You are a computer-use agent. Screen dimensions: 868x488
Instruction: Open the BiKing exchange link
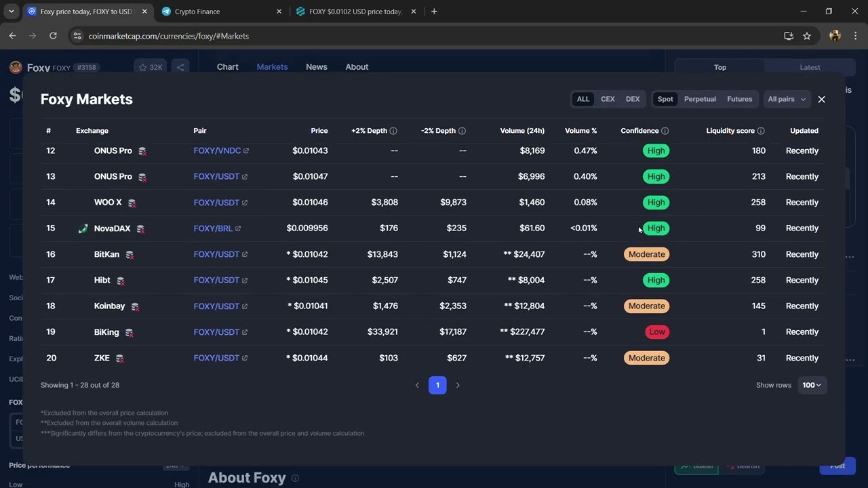(106, 332)
